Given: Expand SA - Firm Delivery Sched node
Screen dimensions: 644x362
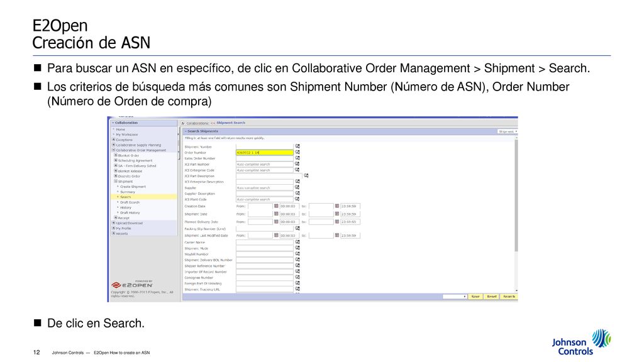Looking at the screenshot, I should [116, 166].
